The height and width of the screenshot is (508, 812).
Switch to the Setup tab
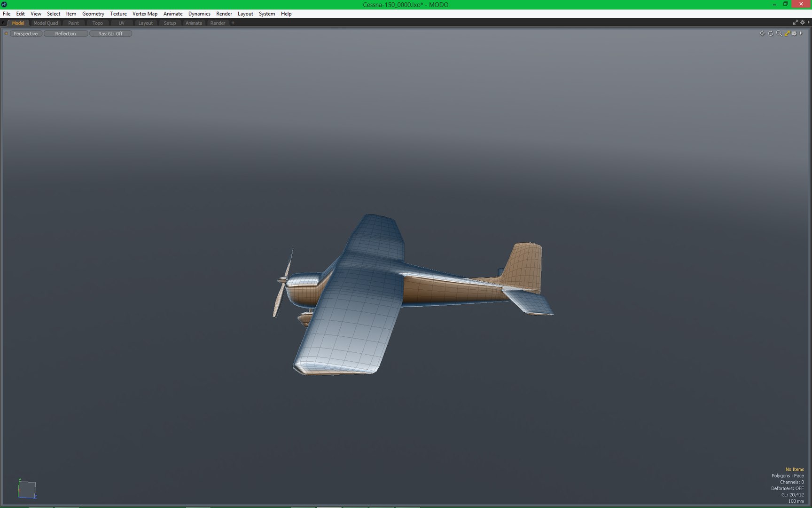[x=170, y=23]
